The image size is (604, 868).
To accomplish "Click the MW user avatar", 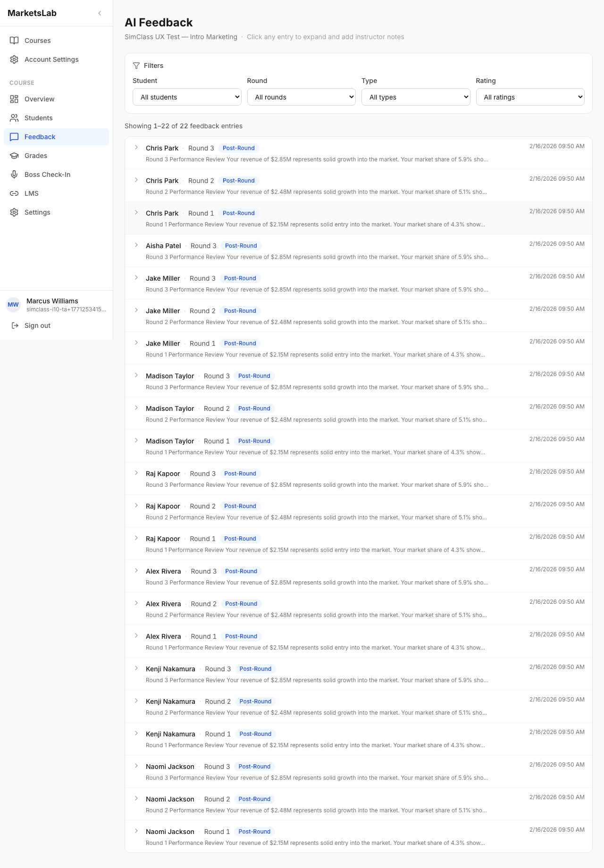I will (13, 305).
